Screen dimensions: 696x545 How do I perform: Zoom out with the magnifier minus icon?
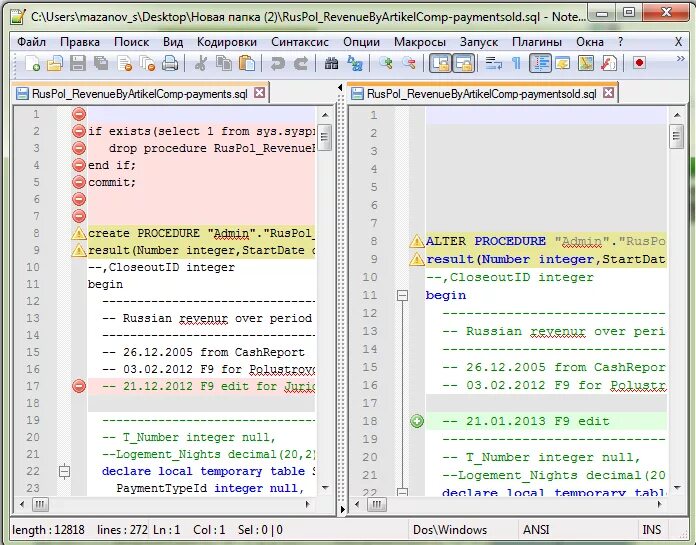[409, 63]
